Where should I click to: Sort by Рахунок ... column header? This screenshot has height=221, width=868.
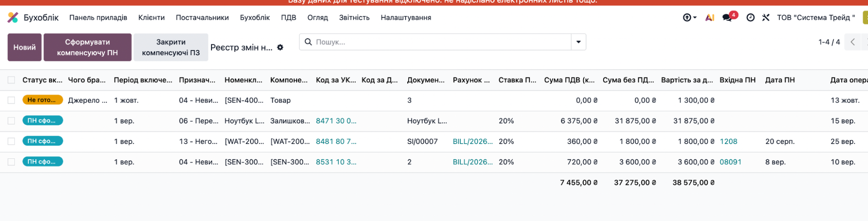[x=471, y=80]
